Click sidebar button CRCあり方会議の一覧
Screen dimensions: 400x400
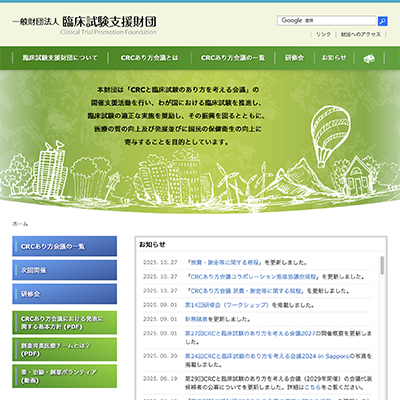(65, 246)
